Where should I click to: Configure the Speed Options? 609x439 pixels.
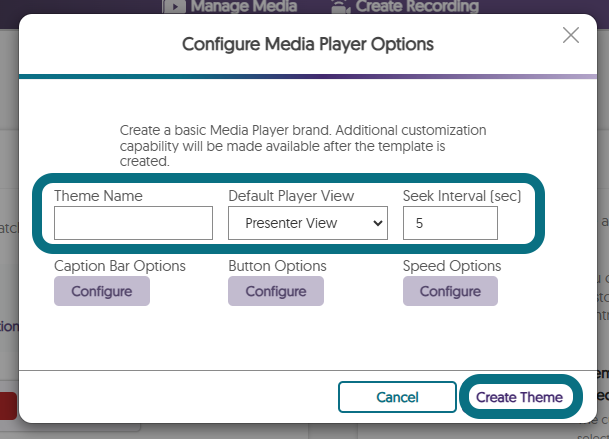[x=450, y=291]
